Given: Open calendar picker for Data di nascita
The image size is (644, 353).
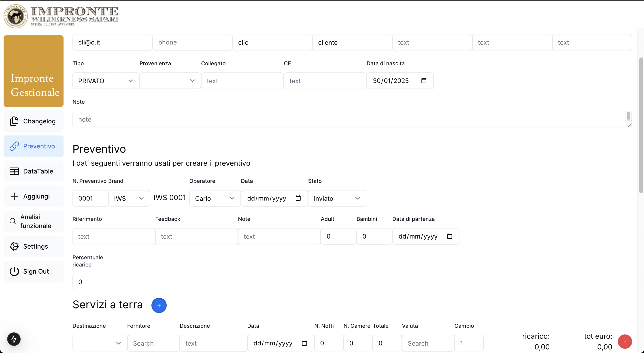Looking at the screenshot, I should 424,81.
